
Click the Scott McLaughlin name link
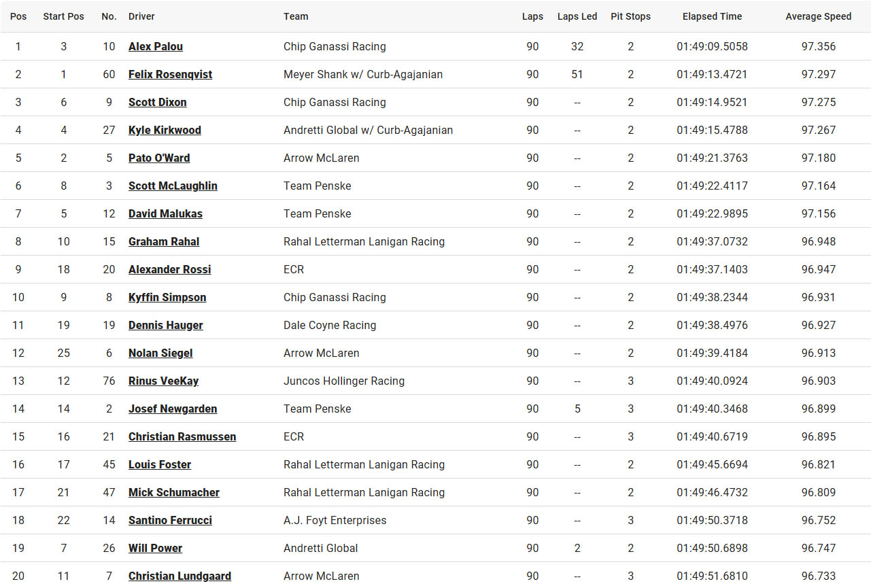point(173,186)
